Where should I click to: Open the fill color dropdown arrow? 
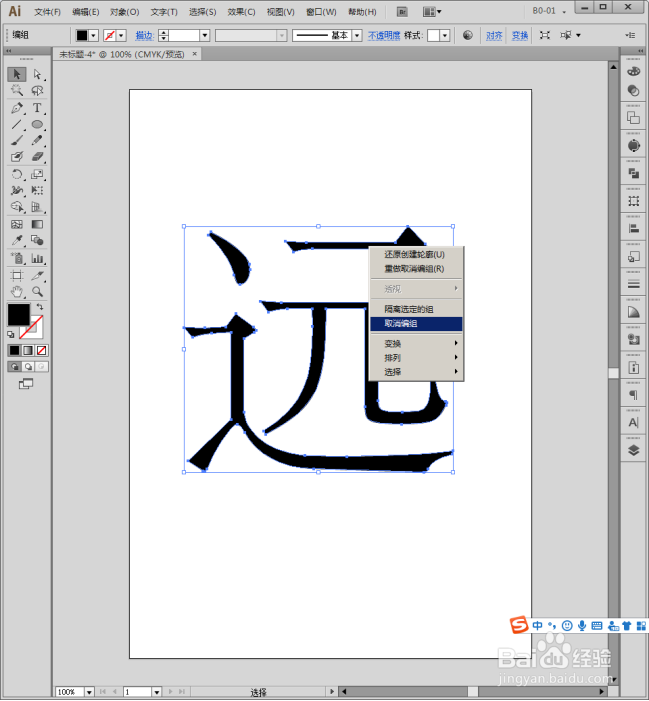click(93, 35)
